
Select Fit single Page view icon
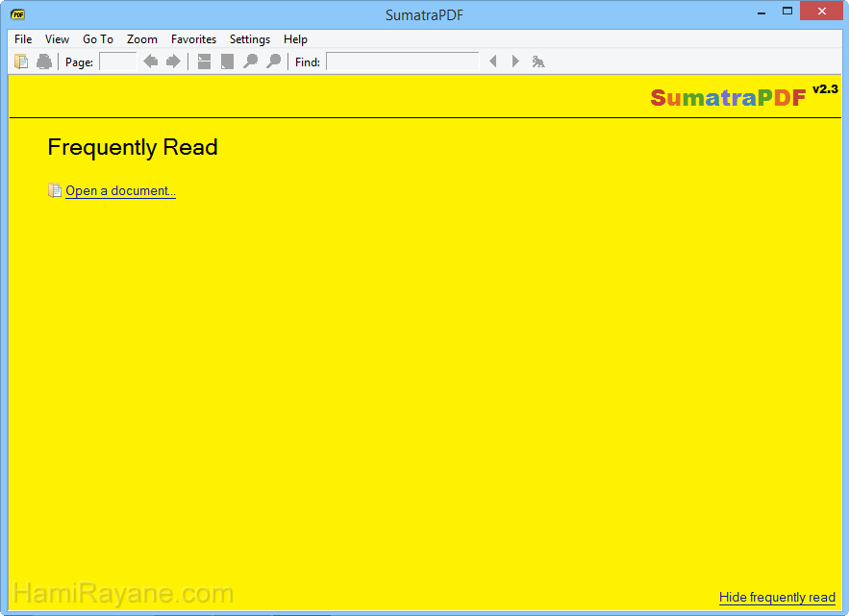pyautogui.click(x=228, y=62)
